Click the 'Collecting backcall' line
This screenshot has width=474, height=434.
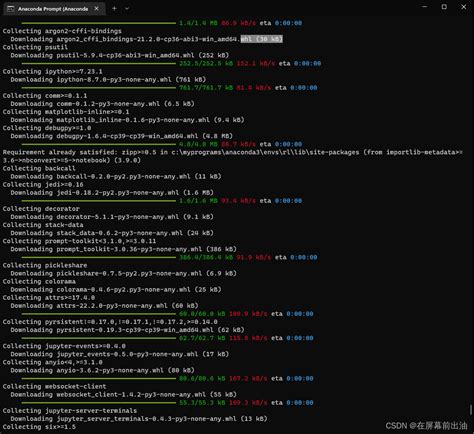(39, 168)
